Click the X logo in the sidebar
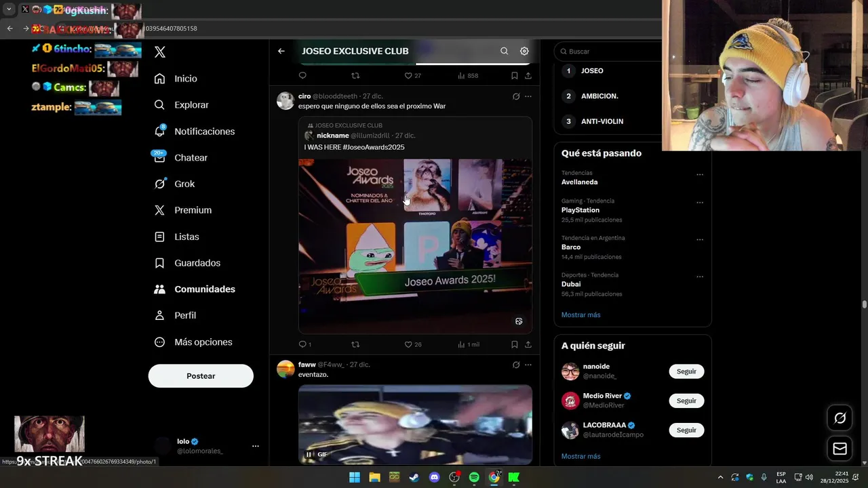Image resolution: width=868 pixels, height=488 pixels. 160,52
